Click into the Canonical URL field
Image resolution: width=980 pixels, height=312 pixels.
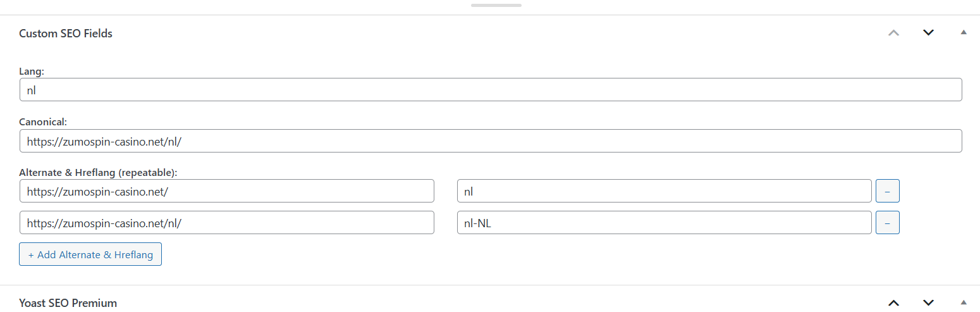pyautogui.click(x=491, y=141)
